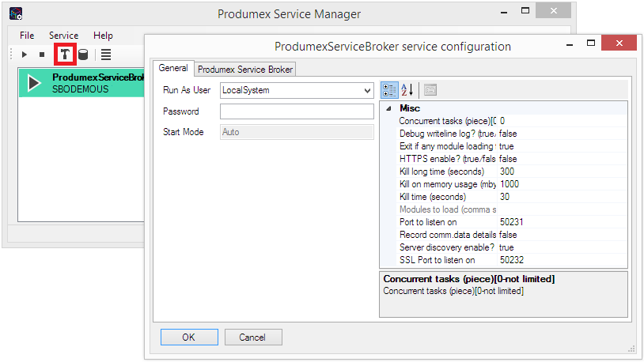Screen dimensions: 644x362
Task: Select the Debug writeline log value
Action: tap(562, 134)
